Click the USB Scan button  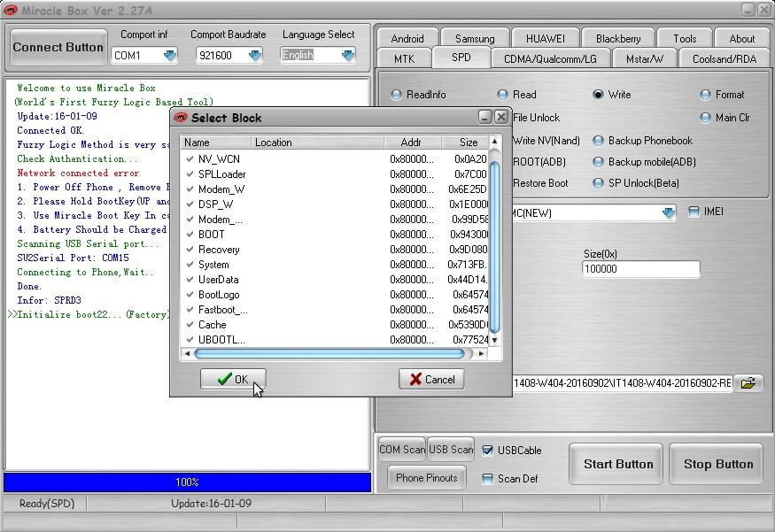450,449
